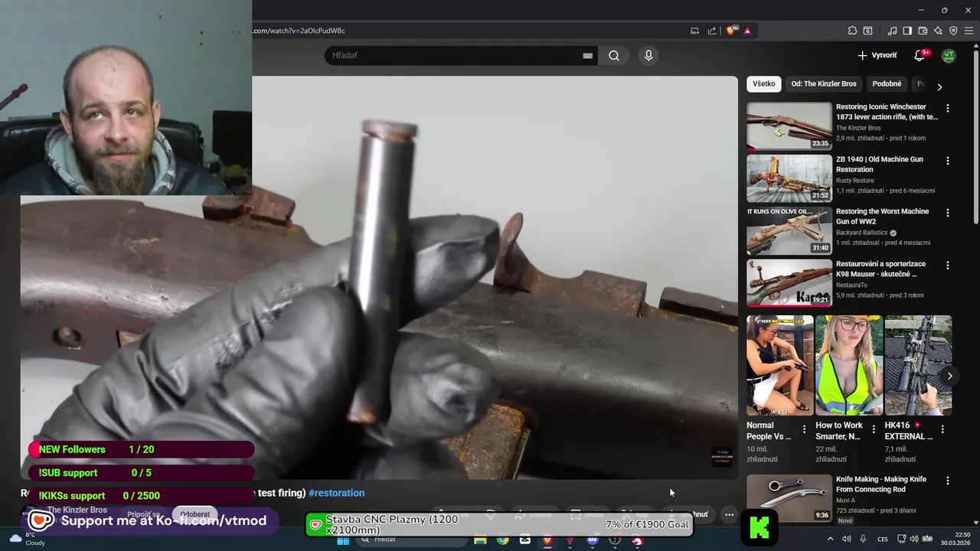Advance the filter chips with the right arrow
The width and height of the screenshot is (980, 551).
pyautogui.click(x=939, y=86)
